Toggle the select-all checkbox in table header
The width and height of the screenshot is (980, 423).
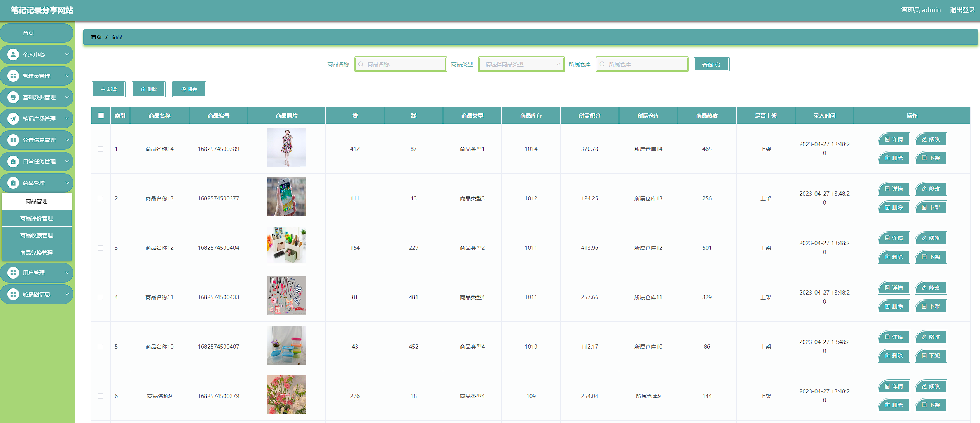pos(101,116)
